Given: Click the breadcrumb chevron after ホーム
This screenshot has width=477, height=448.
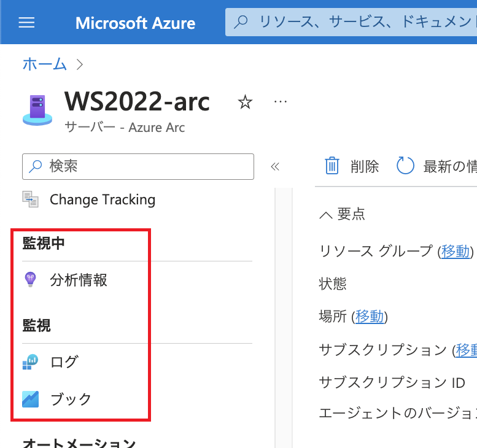Looking at the screenshot, I should pyautogui.click(x=80, y=64).
